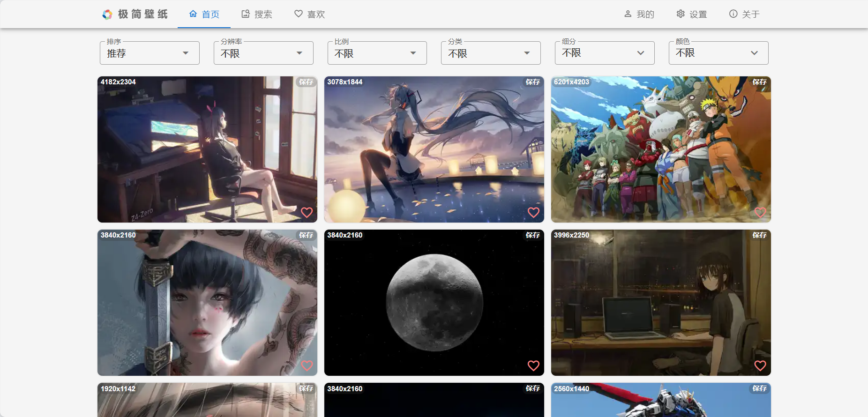Save the dark 3840x2160 bottom-row wallpaper
Image resolution: width=868 pixels, height=417 pixels.
[x=533, y=388]
